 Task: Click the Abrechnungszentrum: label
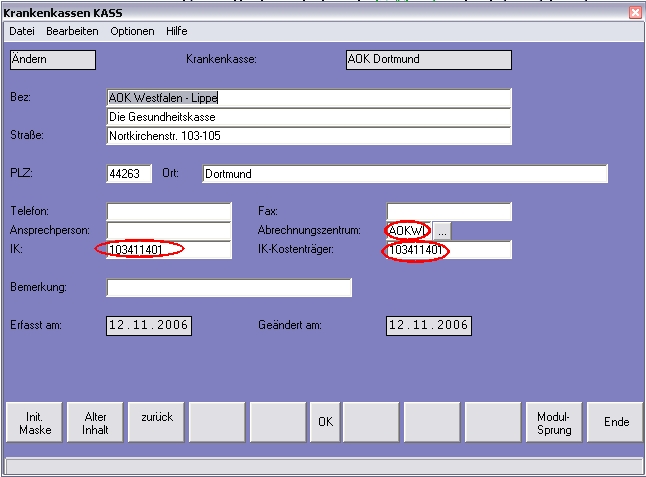[x=309, y=230]
